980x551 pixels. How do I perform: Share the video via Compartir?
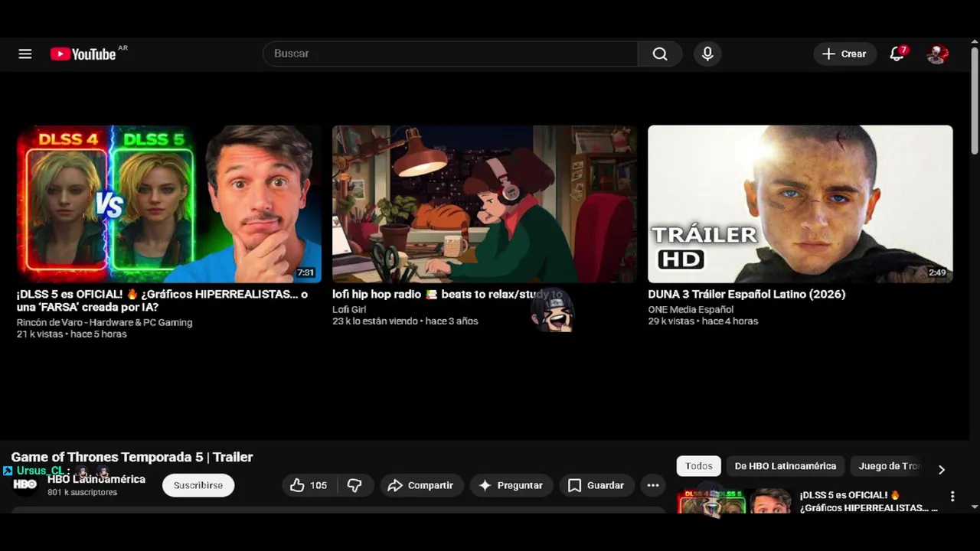(421, 485)
